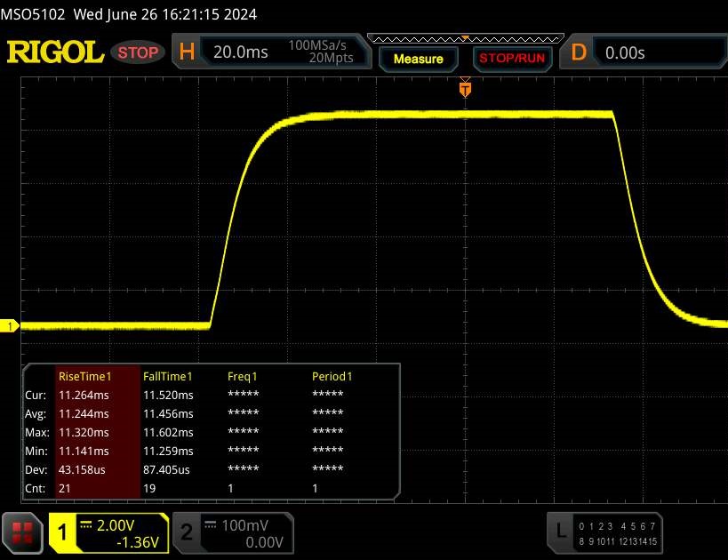Click FallTime1 min value 11.259ms
728x560 pixels.
168,451
